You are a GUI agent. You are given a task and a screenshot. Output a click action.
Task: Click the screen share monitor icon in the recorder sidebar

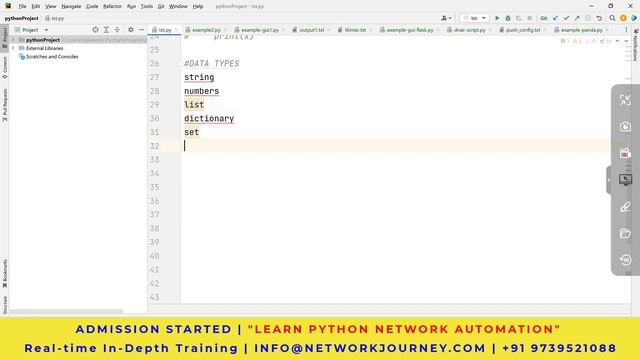pyautogui.click(x=625, y=180)
